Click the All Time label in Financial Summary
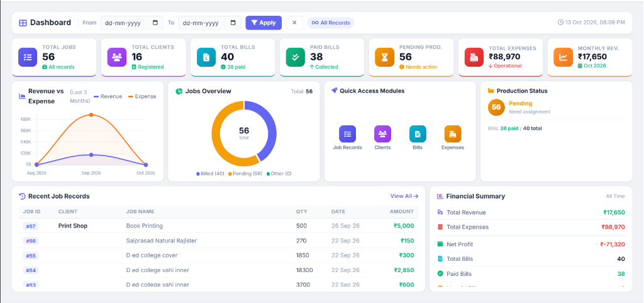This screenshot has width=644, height=303. (615, 196)
